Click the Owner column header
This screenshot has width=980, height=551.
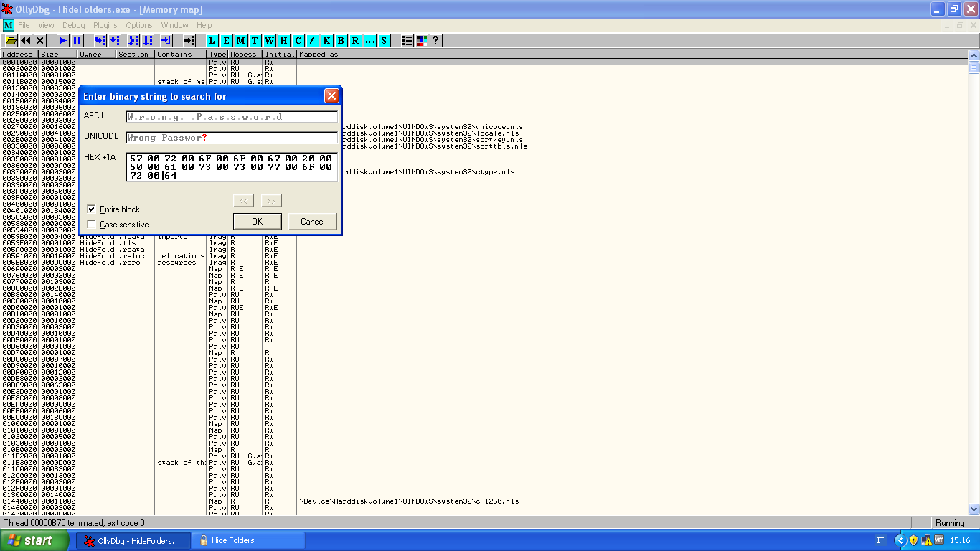(96, 54)
